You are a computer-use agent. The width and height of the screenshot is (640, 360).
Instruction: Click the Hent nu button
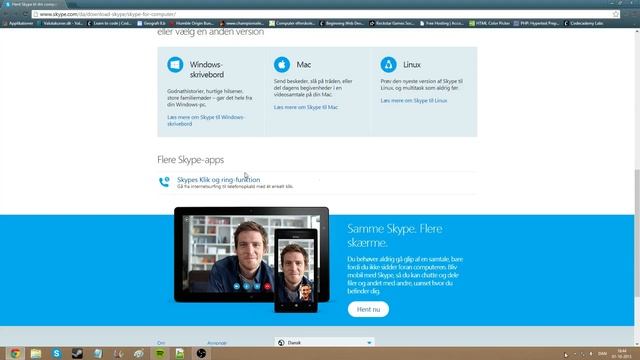(x=368, y=309)
